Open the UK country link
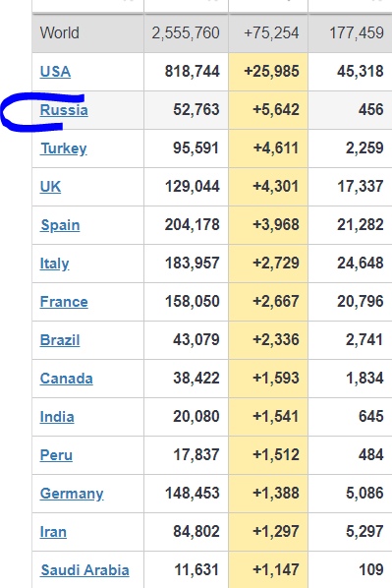 click(50, 187)
